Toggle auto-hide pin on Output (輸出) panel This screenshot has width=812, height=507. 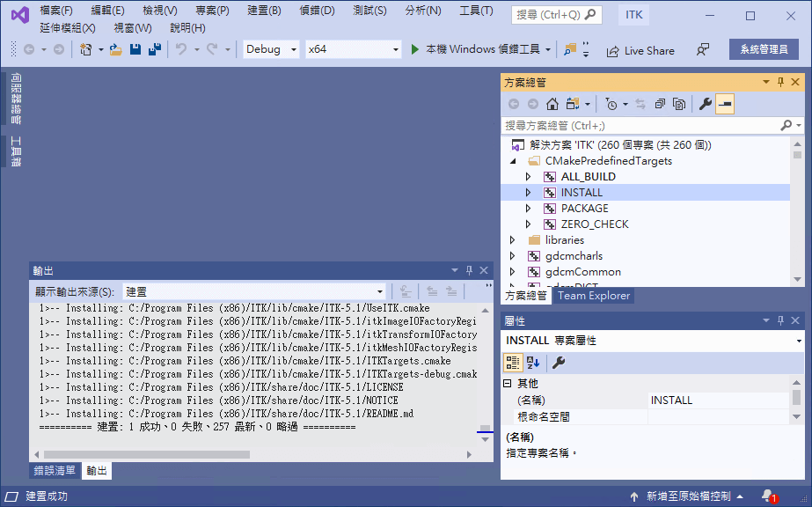[x=469, y=270]
